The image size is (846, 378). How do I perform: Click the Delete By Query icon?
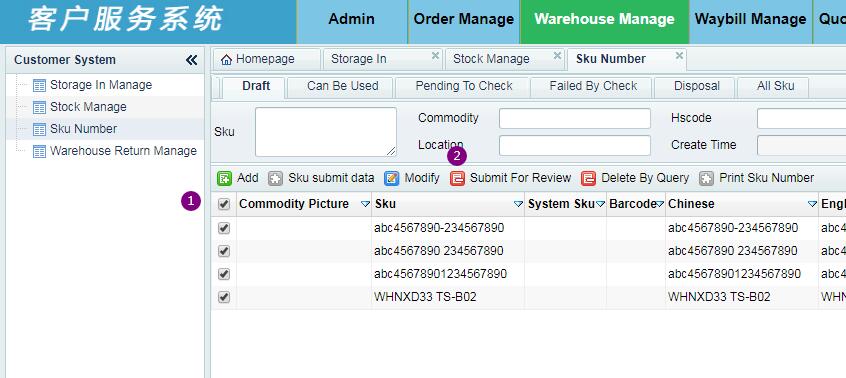coord(589,178)
